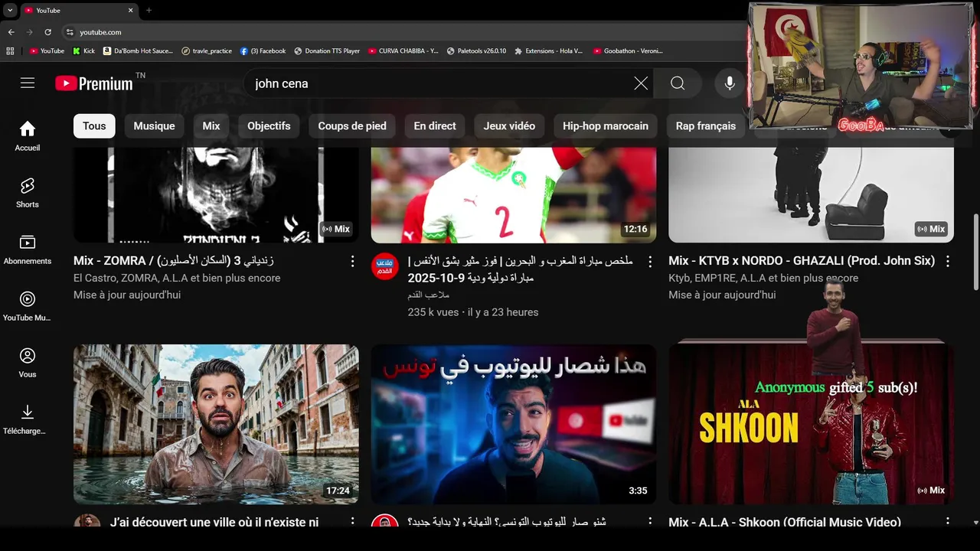Open the Donation TTS Player bookmark
The image size is (980, 551).
327,51
